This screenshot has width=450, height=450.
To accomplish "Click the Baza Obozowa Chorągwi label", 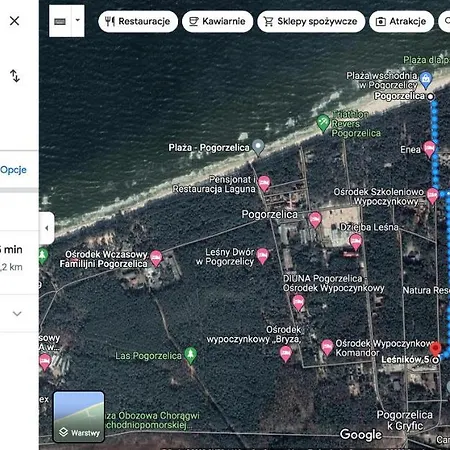I will (x=152, y=420).
